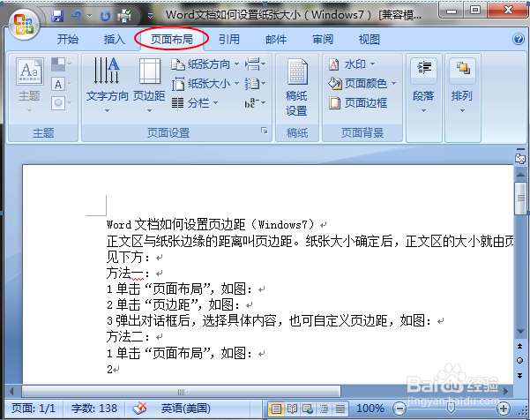
Task: Click the proofing errors status icon
Action: coord(139,409)
